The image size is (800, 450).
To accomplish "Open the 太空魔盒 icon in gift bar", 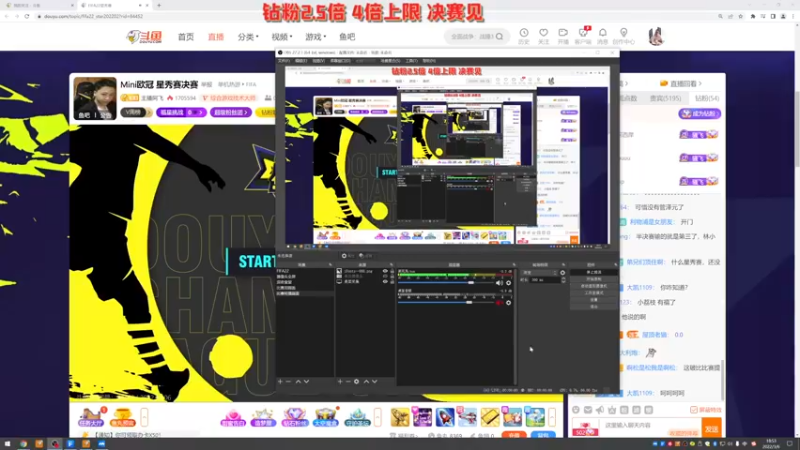I will click(x=326, y=417).
